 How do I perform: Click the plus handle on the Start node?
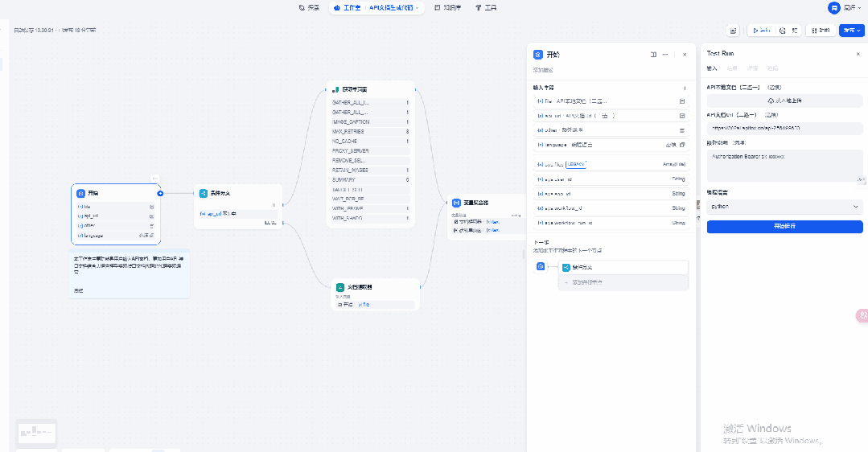coord(160,194)
